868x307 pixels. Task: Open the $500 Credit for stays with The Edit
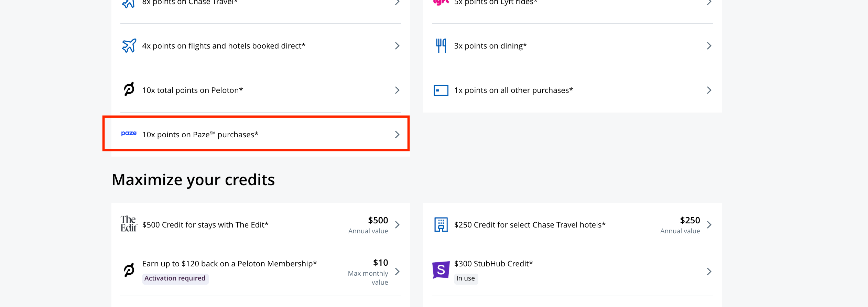pos(261,225)
